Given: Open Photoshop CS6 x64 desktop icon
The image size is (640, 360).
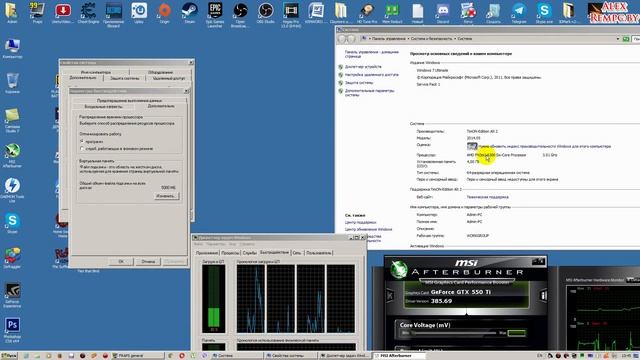Looking at the screenshot, I should tap(12, 330).
